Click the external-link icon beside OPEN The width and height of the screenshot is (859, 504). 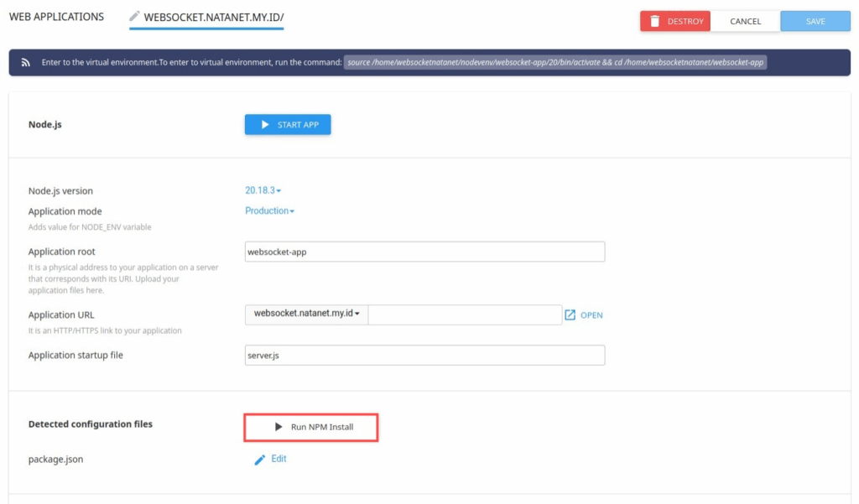click(570, 315)
